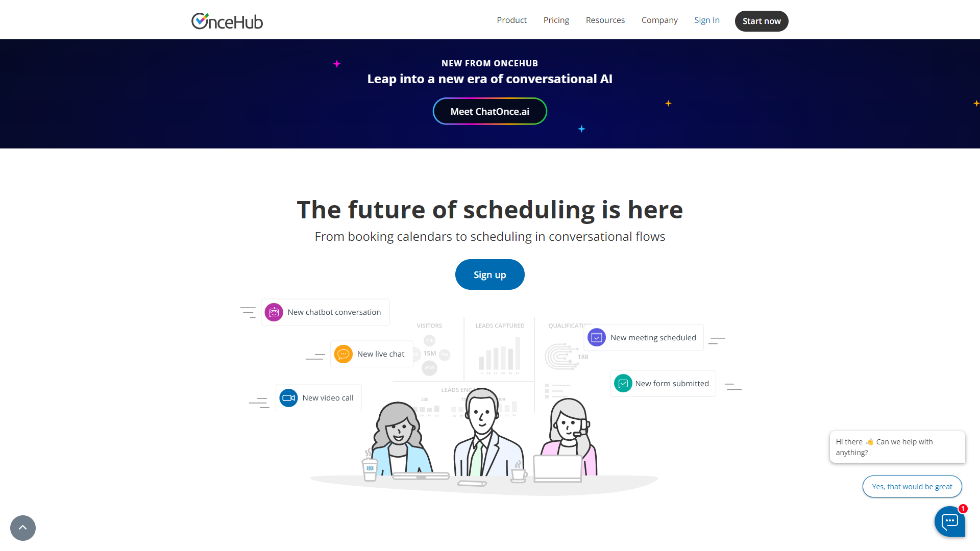Click the scroll-to-top arrow icon
980x551 pixels.
[x=23, y=528]
